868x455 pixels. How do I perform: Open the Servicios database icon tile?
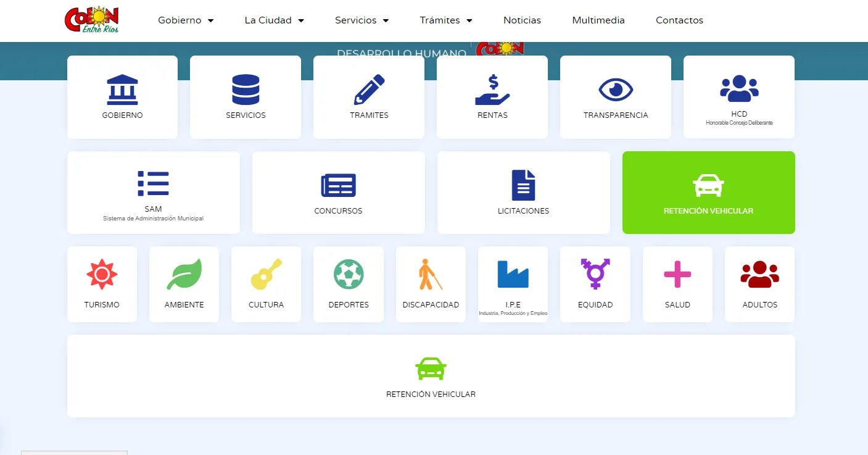(x=246, y=90)
